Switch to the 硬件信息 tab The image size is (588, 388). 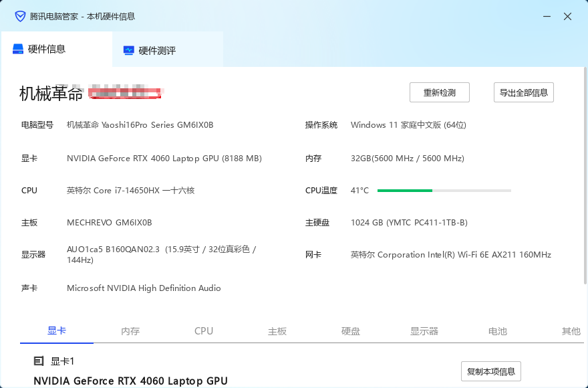click(x=57, y=50)
